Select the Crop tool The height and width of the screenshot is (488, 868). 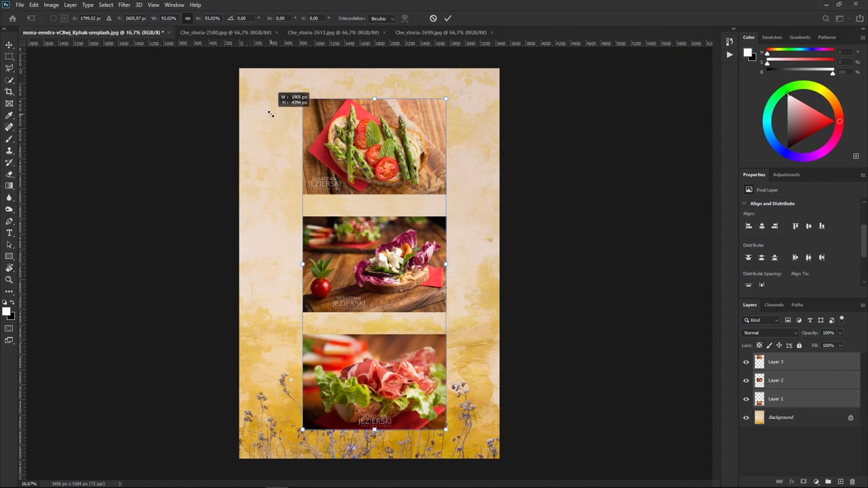9,91
